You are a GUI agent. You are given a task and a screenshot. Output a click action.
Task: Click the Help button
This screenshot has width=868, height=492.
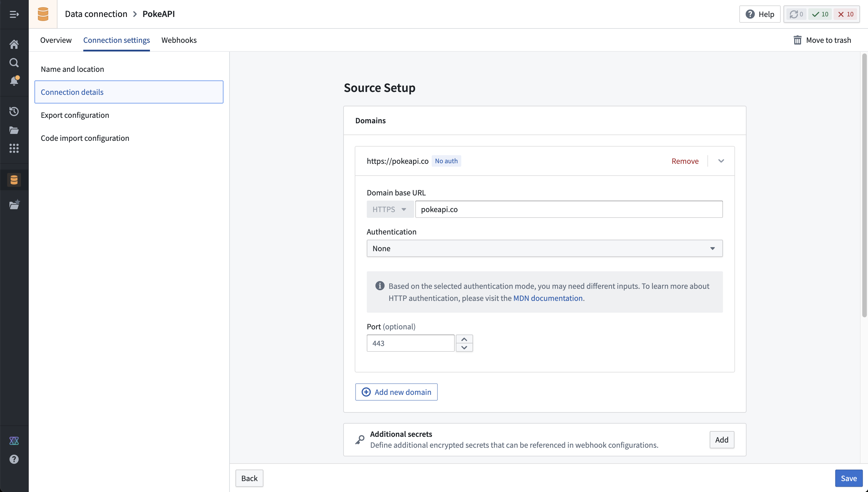click(760, 14)
